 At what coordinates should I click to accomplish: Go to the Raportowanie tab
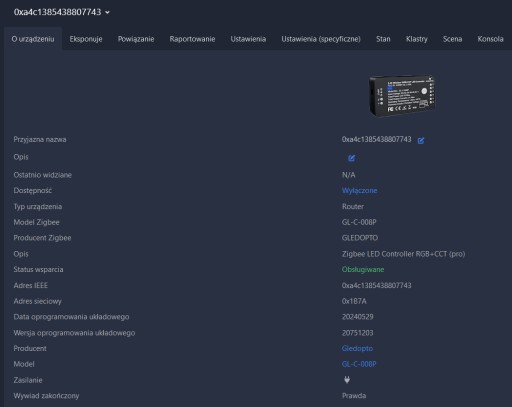pyautogui.click(x=192, y=39)
